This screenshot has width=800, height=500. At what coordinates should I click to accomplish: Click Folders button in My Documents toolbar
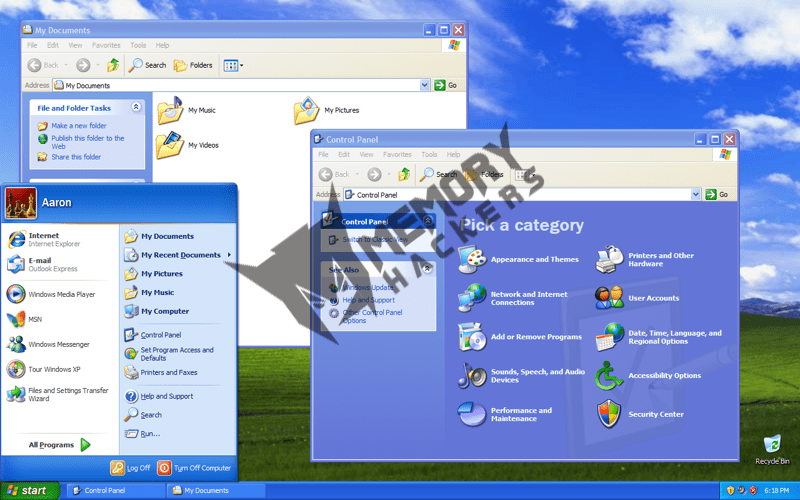[x=193, y=65]
